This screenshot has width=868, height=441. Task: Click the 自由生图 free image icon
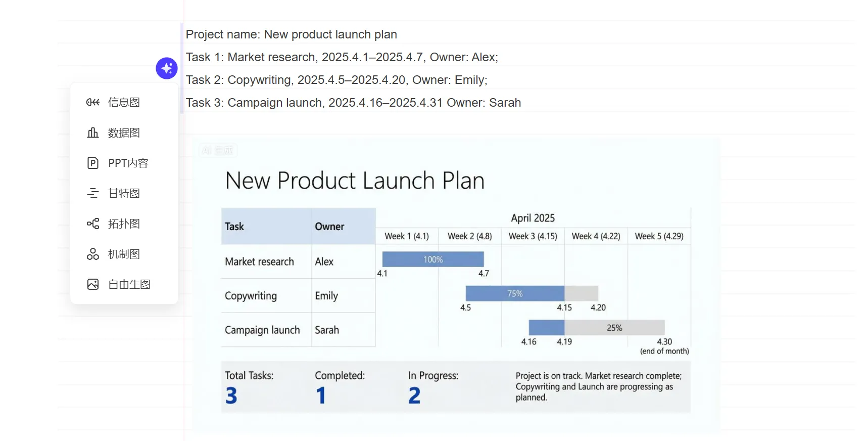93,284
